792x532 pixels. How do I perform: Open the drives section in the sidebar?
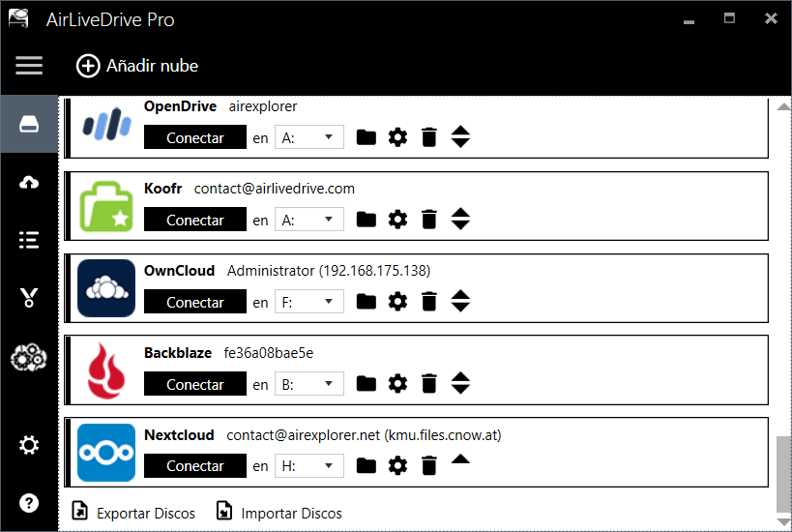29,124
